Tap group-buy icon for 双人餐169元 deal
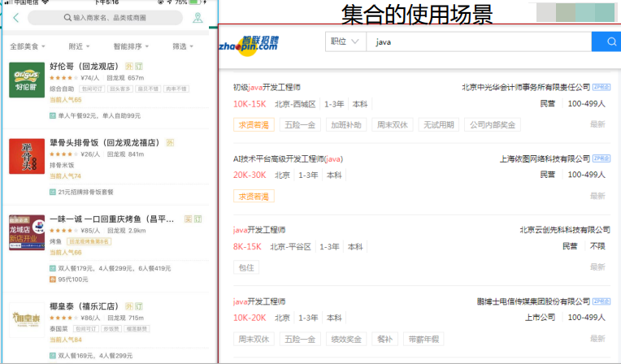 [52, 356]
